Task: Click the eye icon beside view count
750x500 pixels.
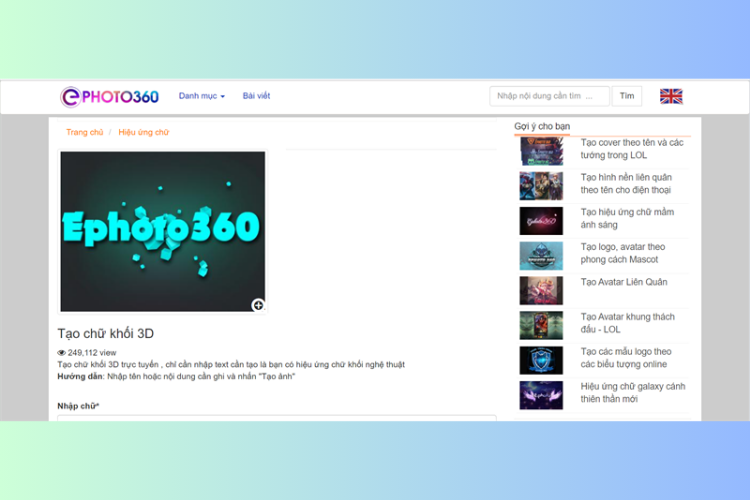Action: pyautogui.click(x=61, y=353)
